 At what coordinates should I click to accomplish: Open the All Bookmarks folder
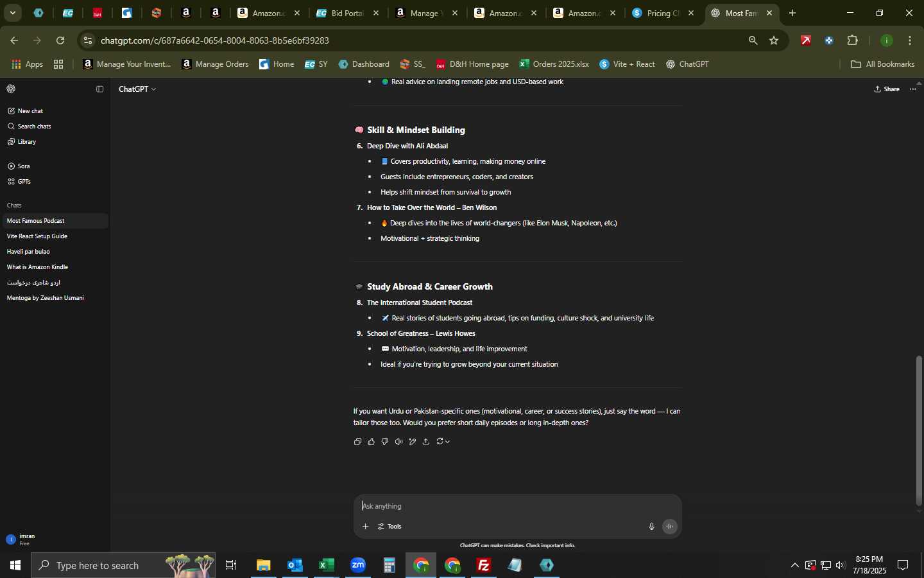(x=882, y=64)
